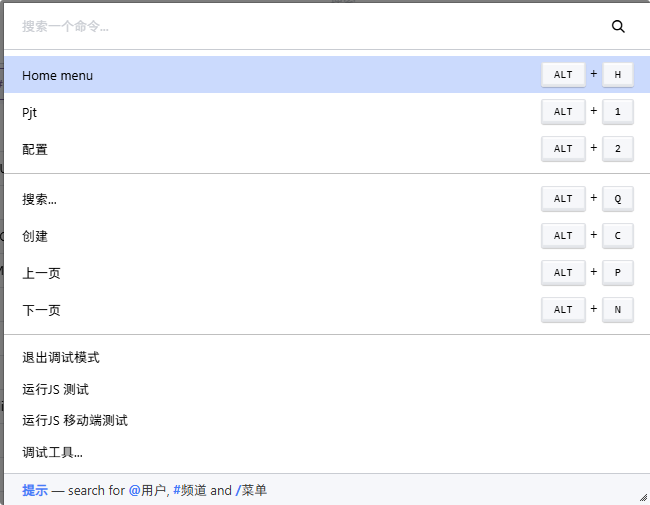The height and width of the screenshot is (505, 650).
Task: Go to 上一页 command
Action: click(x=327, y=272)
